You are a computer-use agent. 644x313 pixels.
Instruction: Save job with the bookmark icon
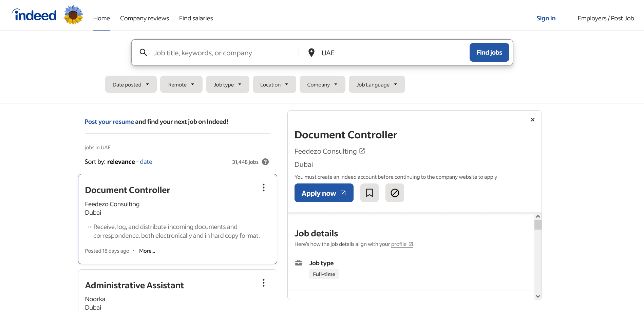(x=369, y=193)
